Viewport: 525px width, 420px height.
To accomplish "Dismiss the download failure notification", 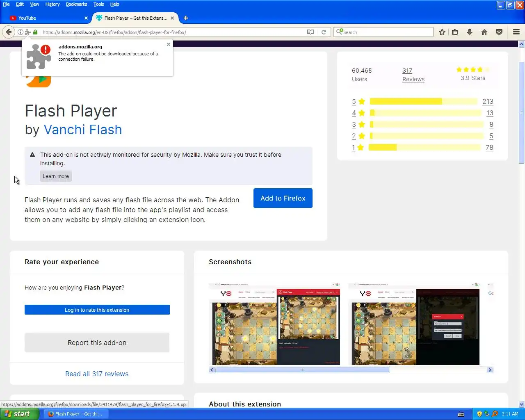I will pos(169,44).
